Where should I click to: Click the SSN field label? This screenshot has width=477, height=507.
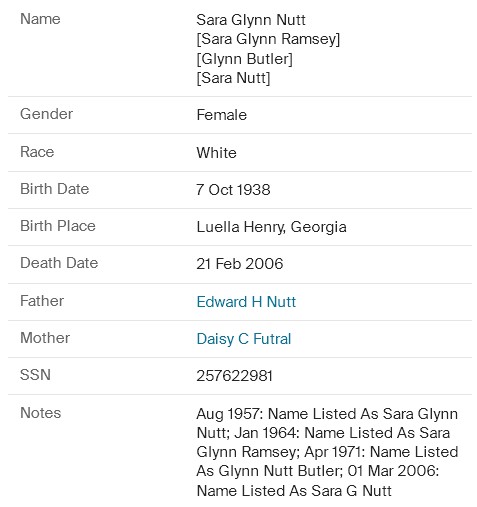(35, 375)
